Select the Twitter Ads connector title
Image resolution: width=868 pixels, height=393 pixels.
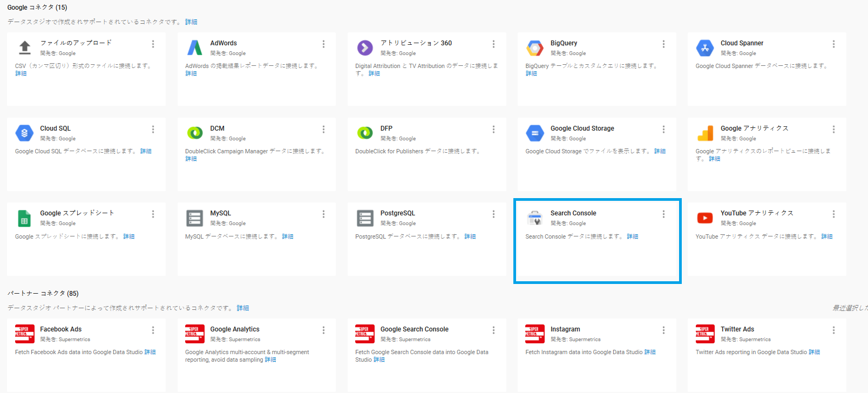(737, 329)
